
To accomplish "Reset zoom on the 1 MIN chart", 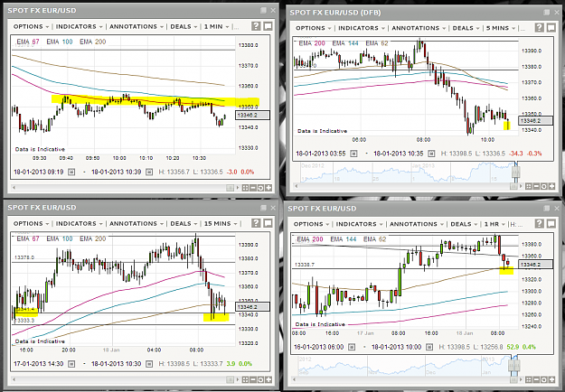I will coord(260,188).
